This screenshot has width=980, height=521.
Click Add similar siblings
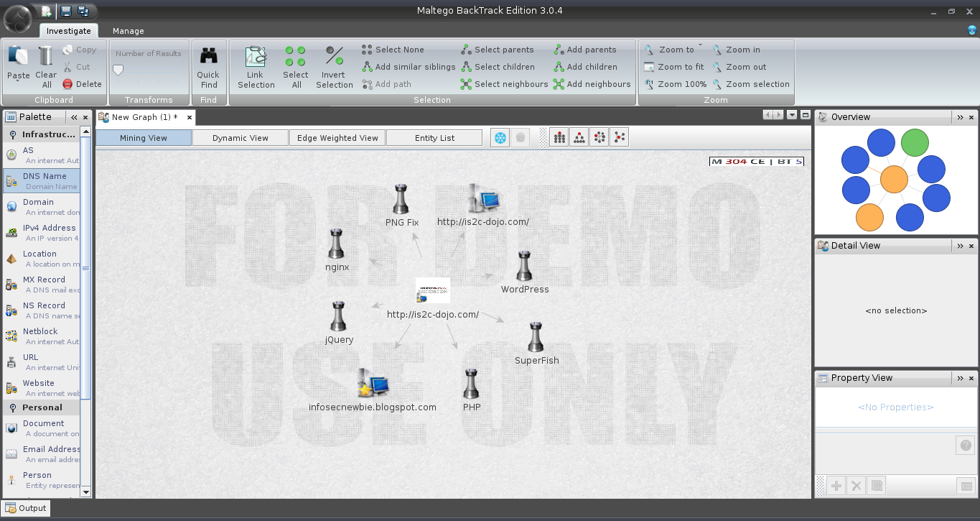(x=409, y=67)
